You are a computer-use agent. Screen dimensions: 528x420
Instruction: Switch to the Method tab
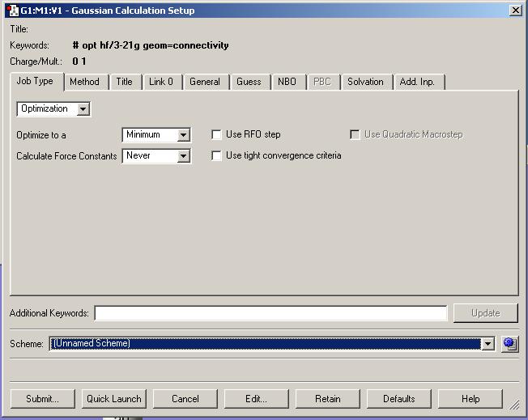(x=84, y=82)
